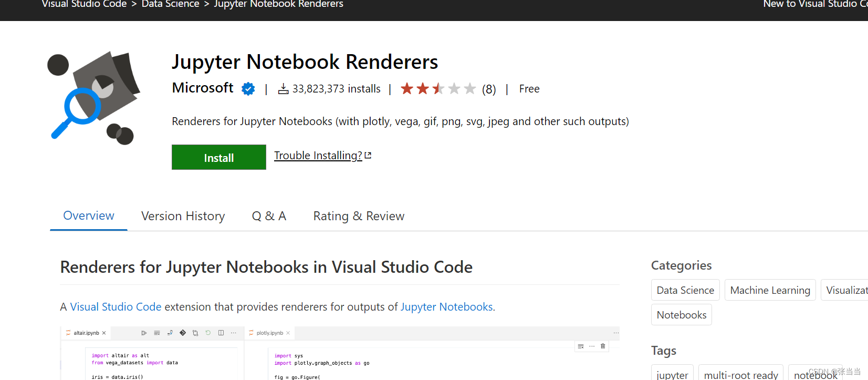Image resolution: width=868 pixels, height=380 pixels.
Task: Open the Overview tab
Action: (x=89, y=216)
